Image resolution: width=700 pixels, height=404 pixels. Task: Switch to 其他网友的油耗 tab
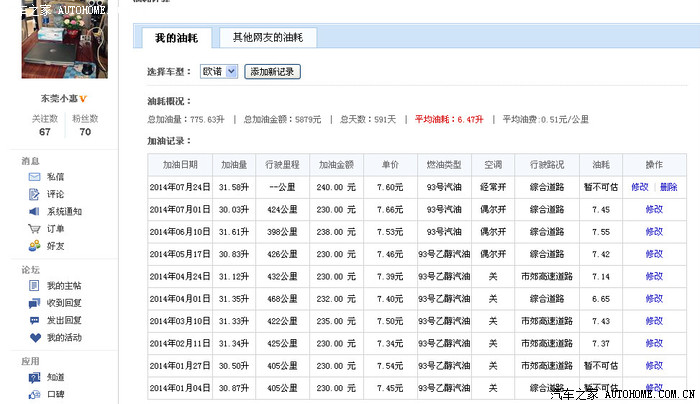point(267,38)
